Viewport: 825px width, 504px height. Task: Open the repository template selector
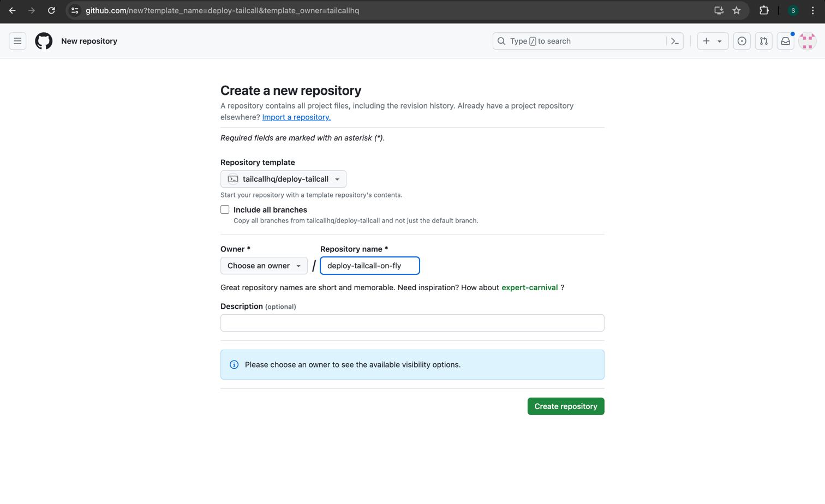283,178
